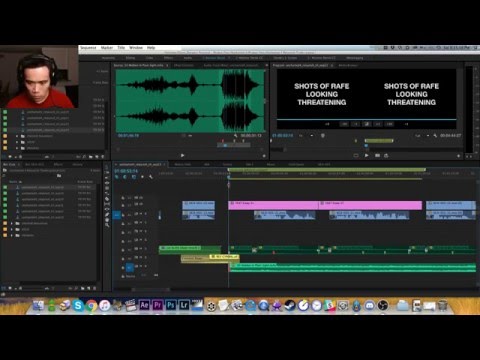Screen dimensions: 480x360
Task: Open Program monitor button editor plus
Action: (458, 156)
